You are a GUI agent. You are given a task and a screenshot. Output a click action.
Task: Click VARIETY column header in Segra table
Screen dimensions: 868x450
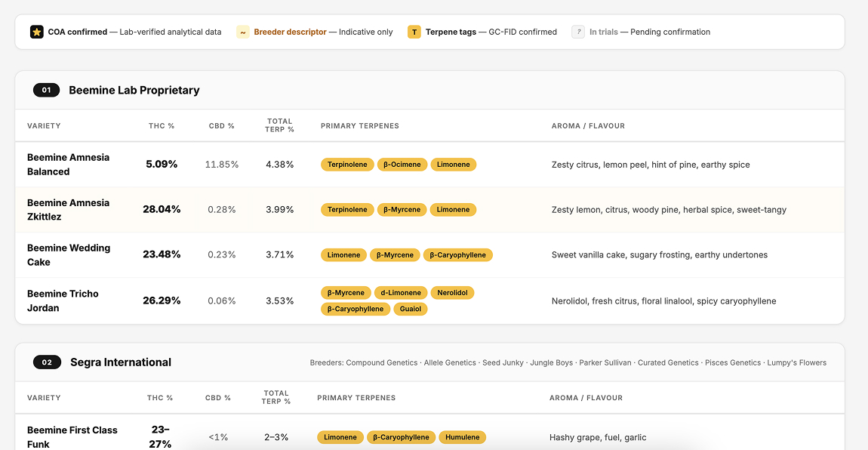point(44,398)
